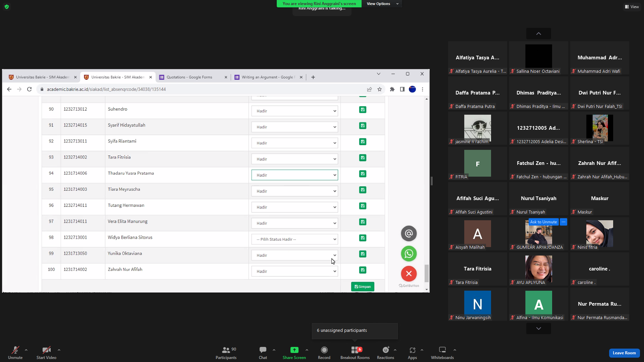Open the browser side panel icon
The image size is (644, 362).
[402, 89]
